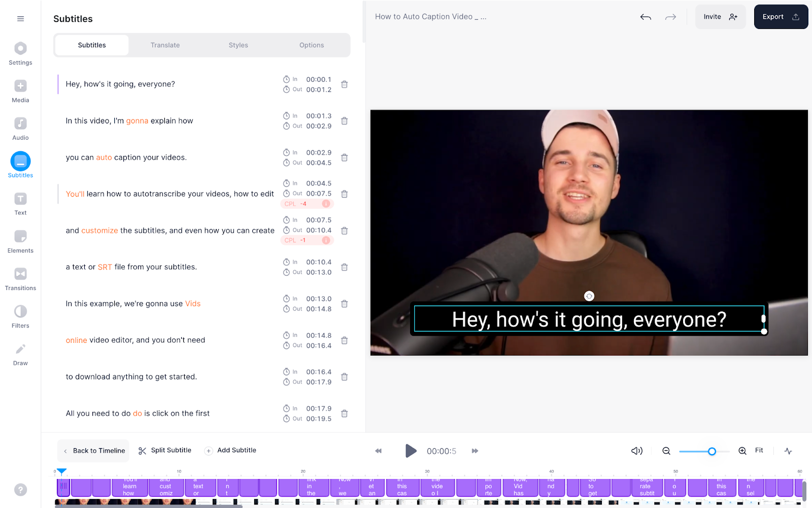Switch to the Translate tab
Screen dimensions: 812x508
click(164, 45)
